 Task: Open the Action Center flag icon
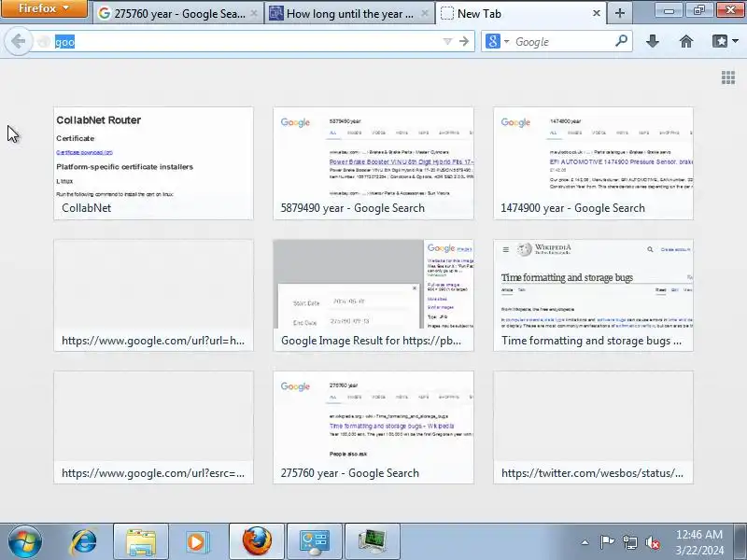coord(607,542)
